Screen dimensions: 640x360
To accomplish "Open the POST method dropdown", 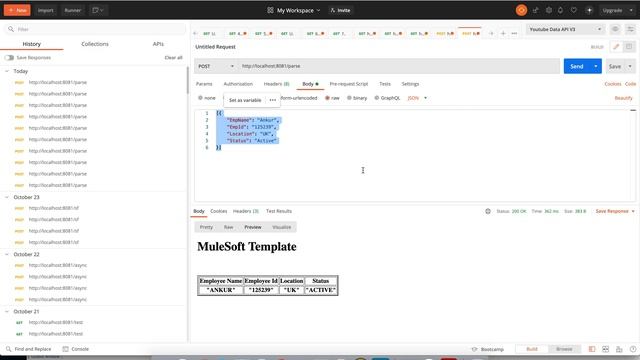I will (216, 66).
